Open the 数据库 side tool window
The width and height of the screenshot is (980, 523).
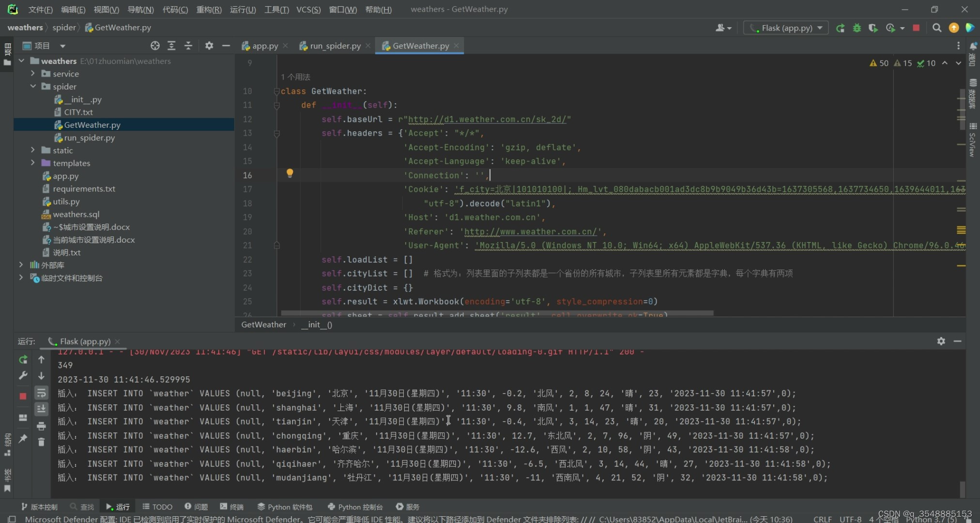click(x=973, y=93)
